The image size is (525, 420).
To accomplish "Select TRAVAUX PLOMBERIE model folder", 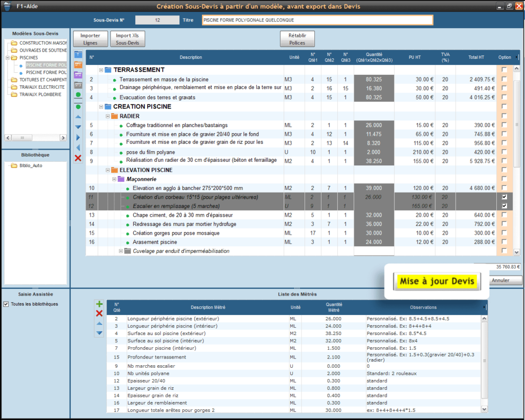I will point(41,94).
